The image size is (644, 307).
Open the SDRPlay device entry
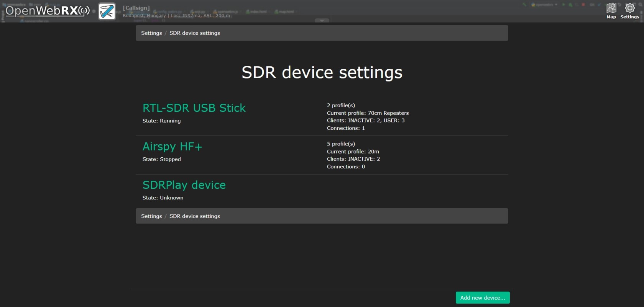click(184, 185)
